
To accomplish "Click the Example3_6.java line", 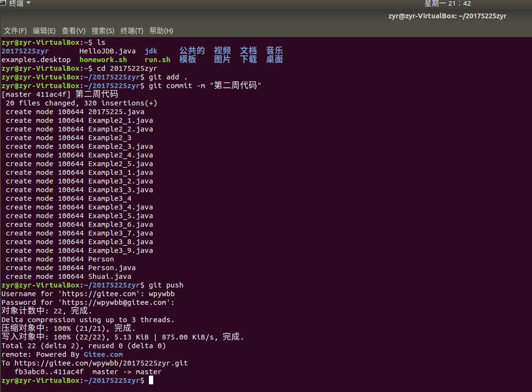I will [80, 224].
